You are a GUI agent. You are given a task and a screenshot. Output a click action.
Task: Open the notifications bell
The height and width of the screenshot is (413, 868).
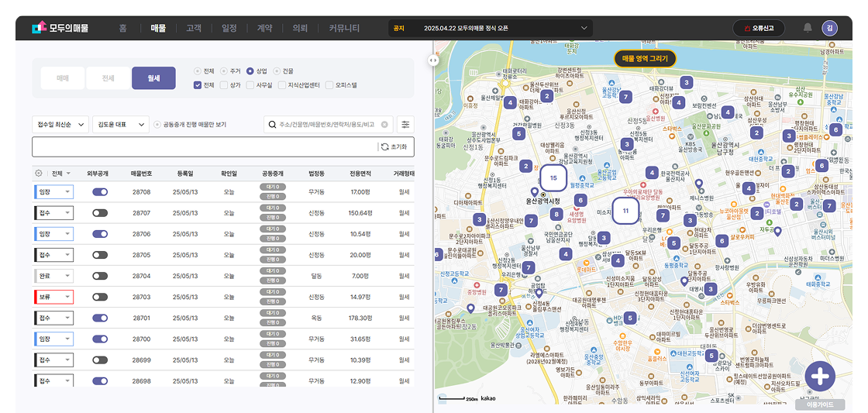click(x=808, y=28)
